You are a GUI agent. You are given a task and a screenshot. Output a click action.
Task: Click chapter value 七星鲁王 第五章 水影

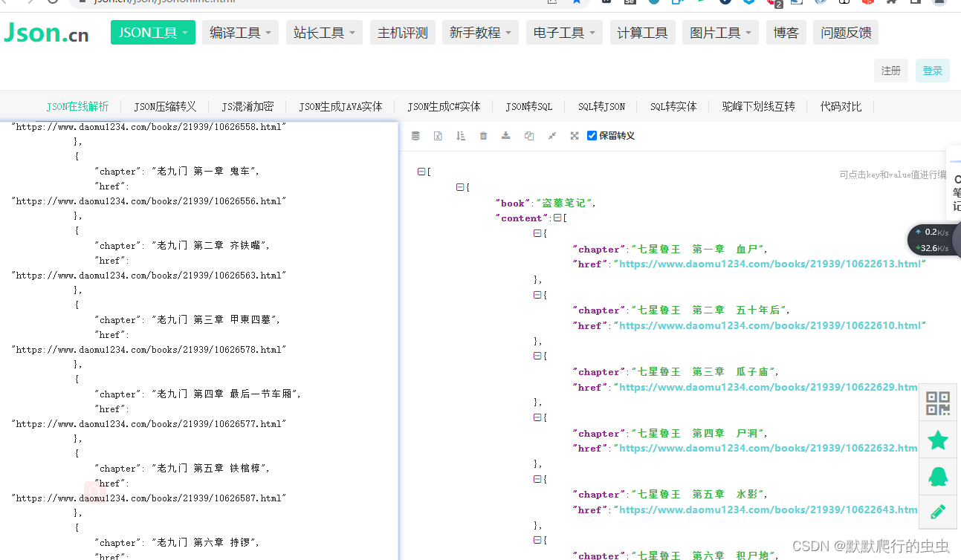[699, 494]
